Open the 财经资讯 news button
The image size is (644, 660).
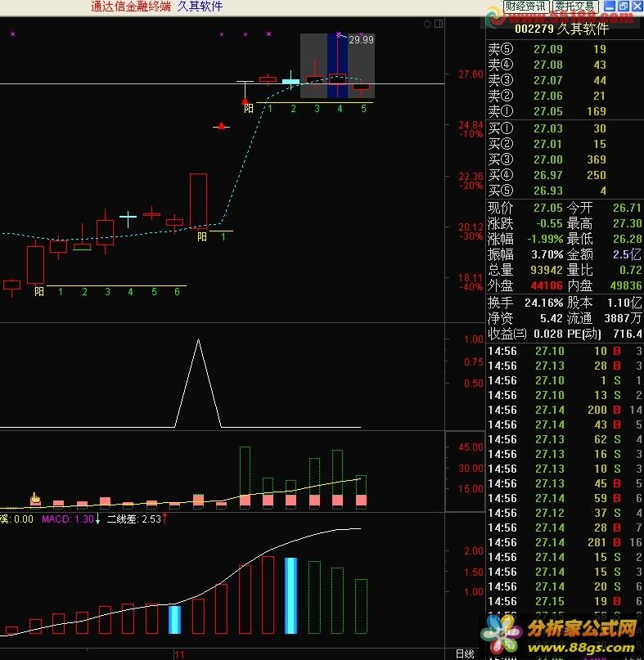pyautogui.click(x=525, y=7)
